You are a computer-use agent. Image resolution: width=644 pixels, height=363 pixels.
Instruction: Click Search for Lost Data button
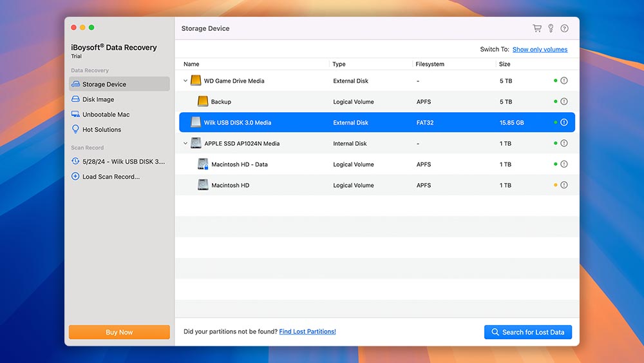point(528,332)
